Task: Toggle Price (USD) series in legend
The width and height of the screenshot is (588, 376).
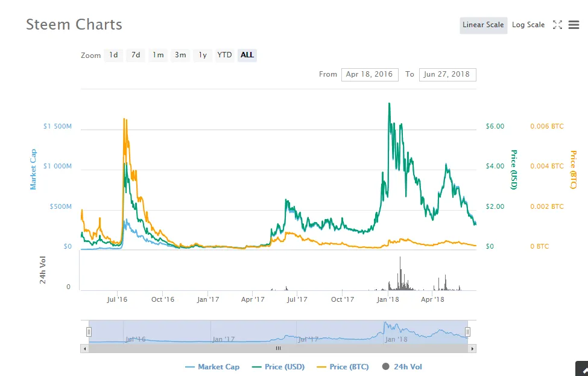Action: coord(278,367)
